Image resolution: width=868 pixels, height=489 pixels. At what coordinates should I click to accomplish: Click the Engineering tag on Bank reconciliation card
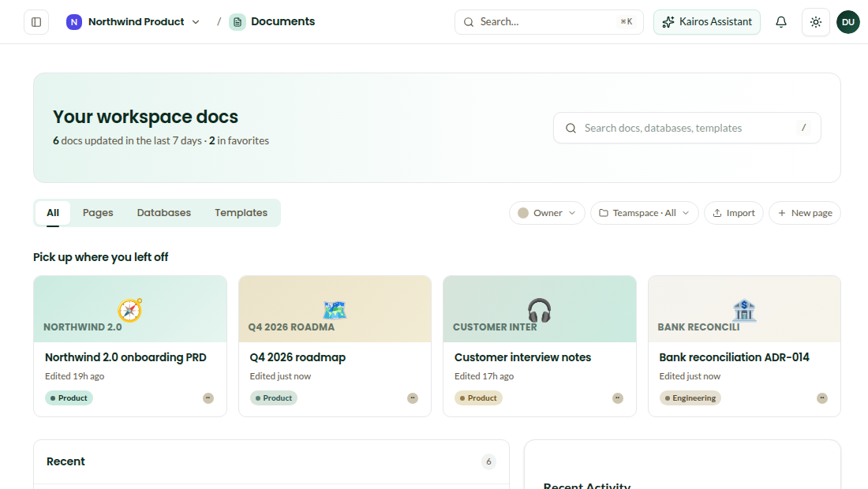tap(690, 398)
